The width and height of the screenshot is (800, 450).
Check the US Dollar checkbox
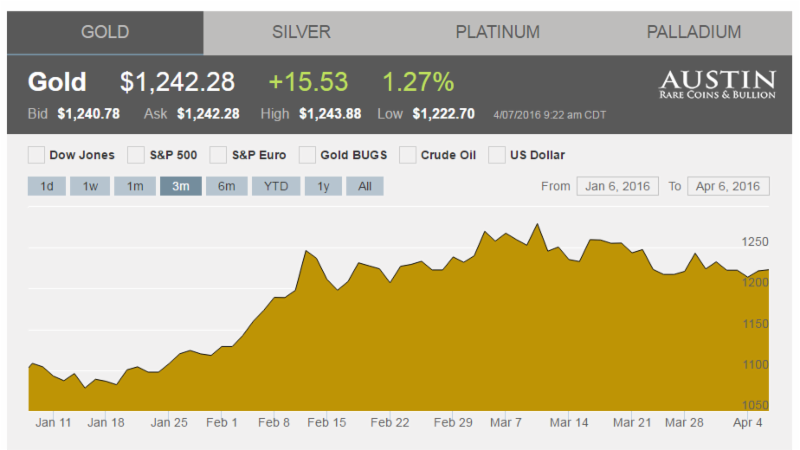click(x=497, y=155)
